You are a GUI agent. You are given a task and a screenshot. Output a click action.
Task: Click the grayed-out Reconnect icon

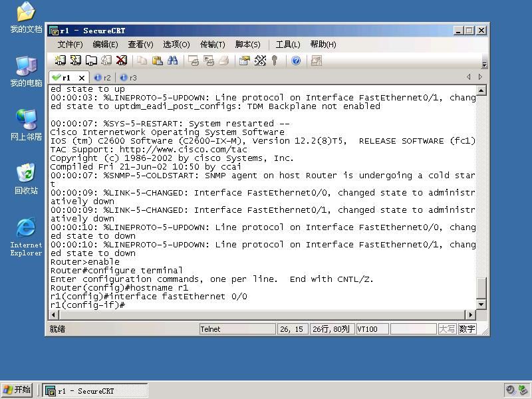[x=106, y=61]
